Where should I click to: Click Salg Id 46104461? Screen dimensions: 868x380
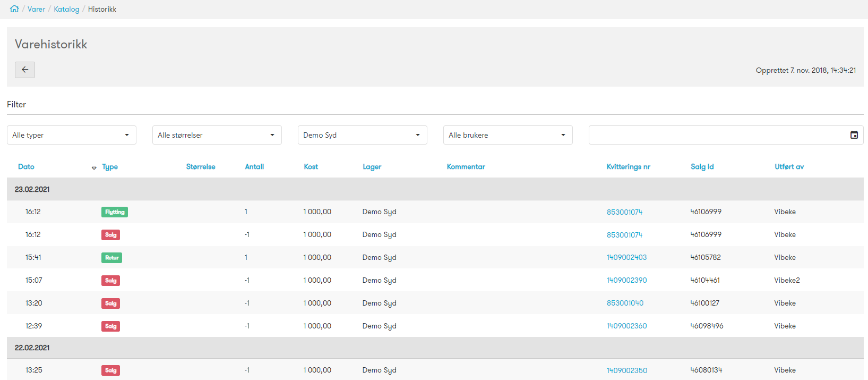click(x=705, y=280)
